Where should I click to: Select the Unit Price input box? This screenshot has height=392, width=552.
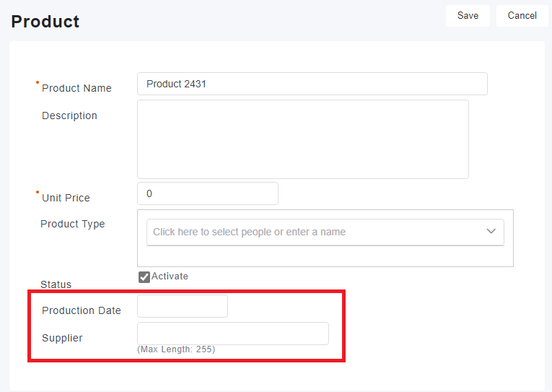tap(208, 193)
